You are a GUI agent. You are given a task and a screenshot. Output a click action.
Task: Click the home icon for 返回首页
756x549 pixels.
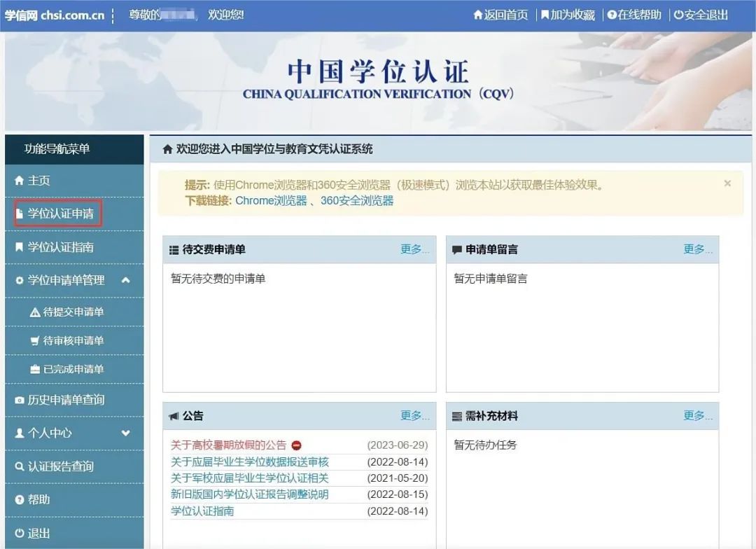click(x=477, y=15)
